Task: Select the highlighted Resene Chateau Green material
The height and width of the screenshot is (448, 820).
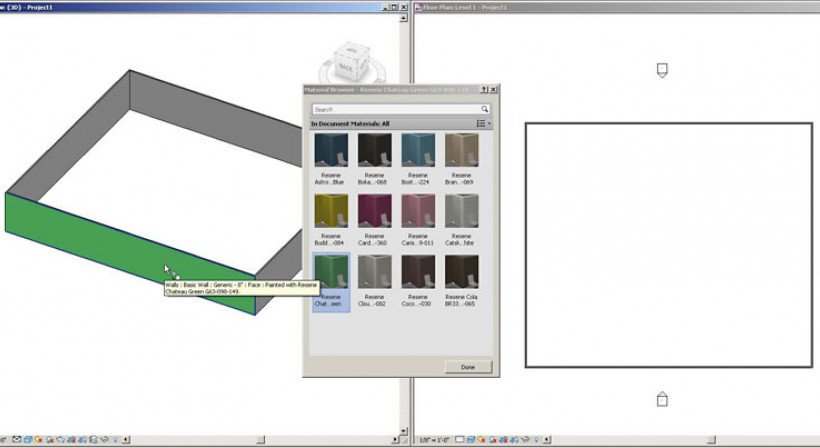Action: [x=331, y=281]
